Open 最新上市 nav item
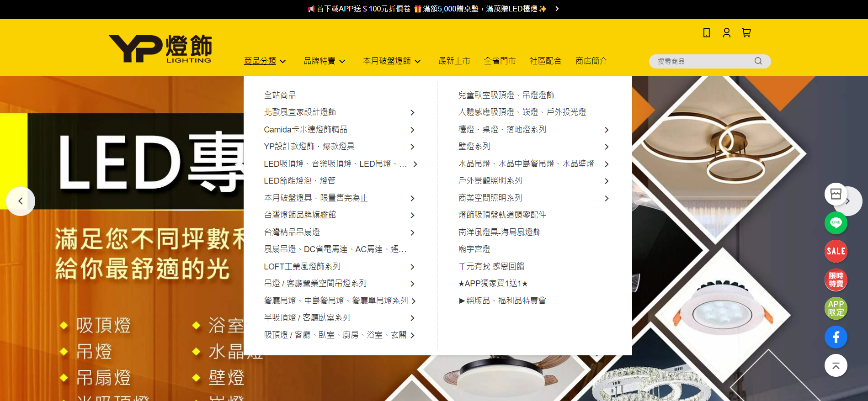The width and height of the screenshot is (868, 401). [454, 61]
